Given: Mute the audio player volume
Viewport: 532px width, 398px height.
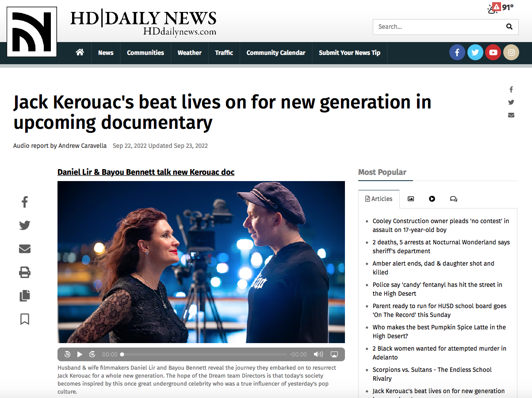Looking at the screenshot, I should pyautogui.click(x=318, y=354).
